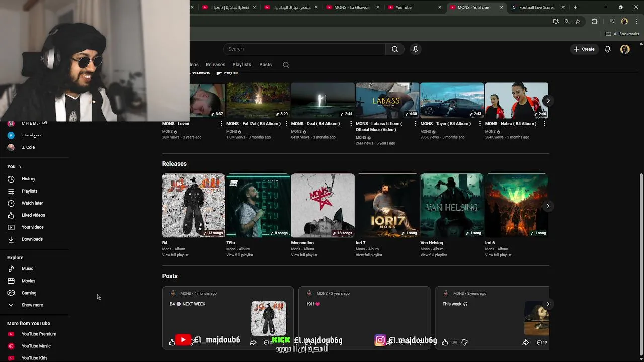Open the zoom icon in address bar
Image resolution: width=644 pixels, height=362 pixels.
pos(567,22)
